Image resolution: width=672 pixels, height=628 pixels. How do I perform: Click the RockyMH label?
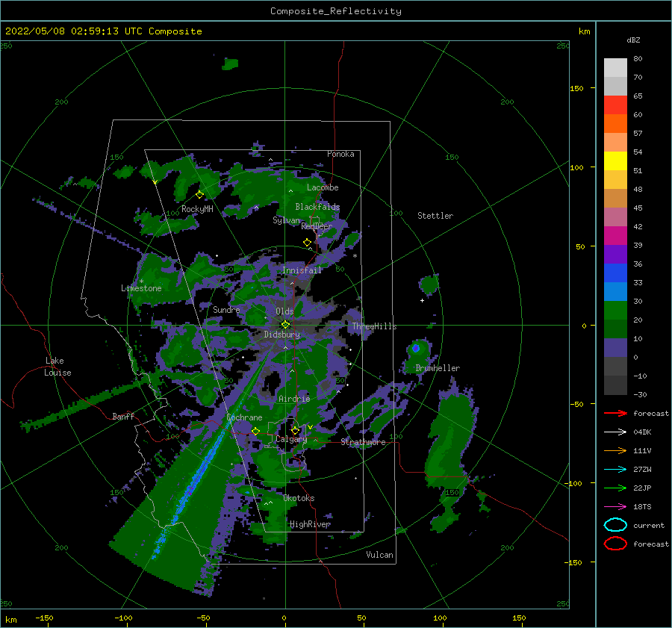[197, 209]
